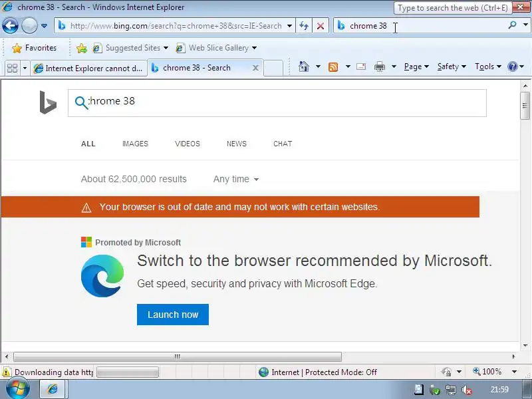Click the status bar warning icon

coord(6,372)
